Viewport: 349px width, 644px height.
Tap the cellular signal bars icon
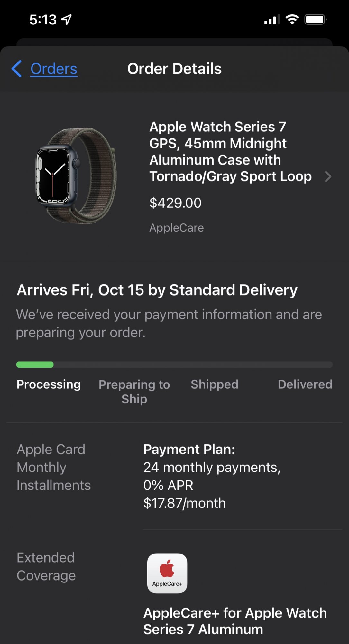tap(272, 20)
